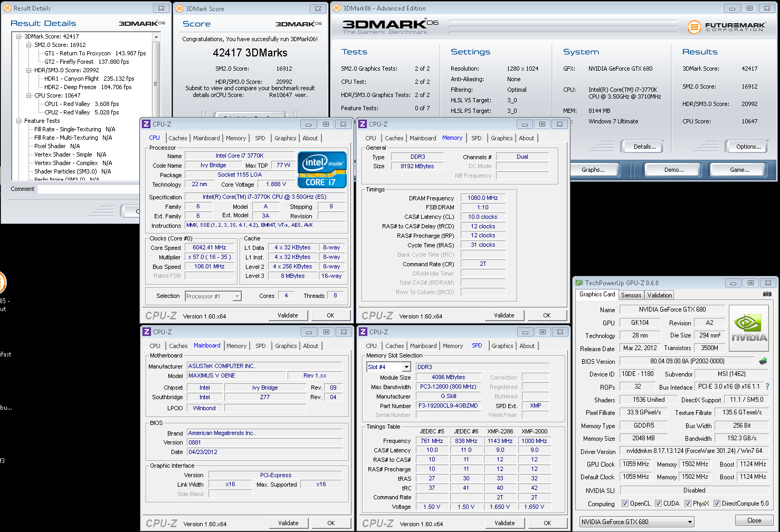Collapse the SM2.0 Score tree node
Screen dimensions: 780x532
[x=29, y=45]
